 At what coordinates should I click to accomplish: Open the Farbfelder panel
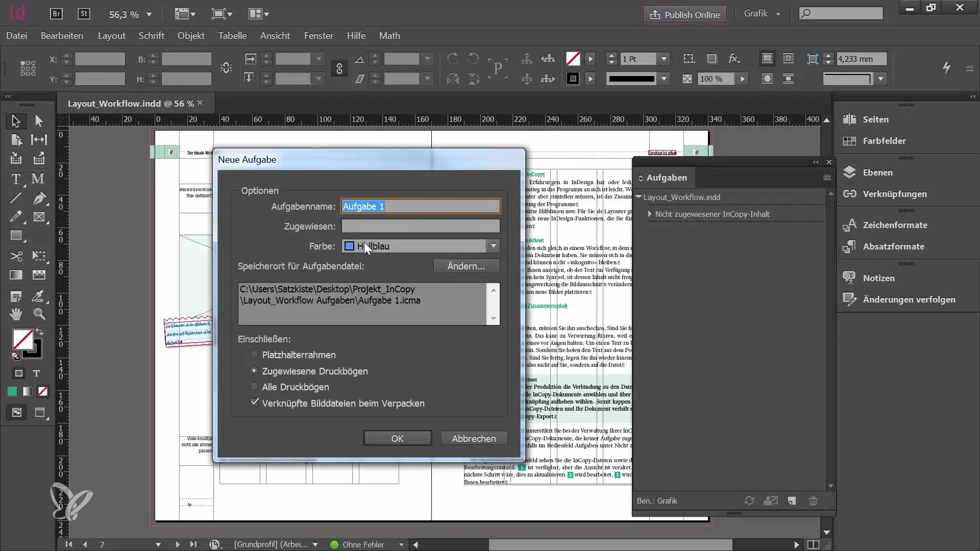(884, 141)
